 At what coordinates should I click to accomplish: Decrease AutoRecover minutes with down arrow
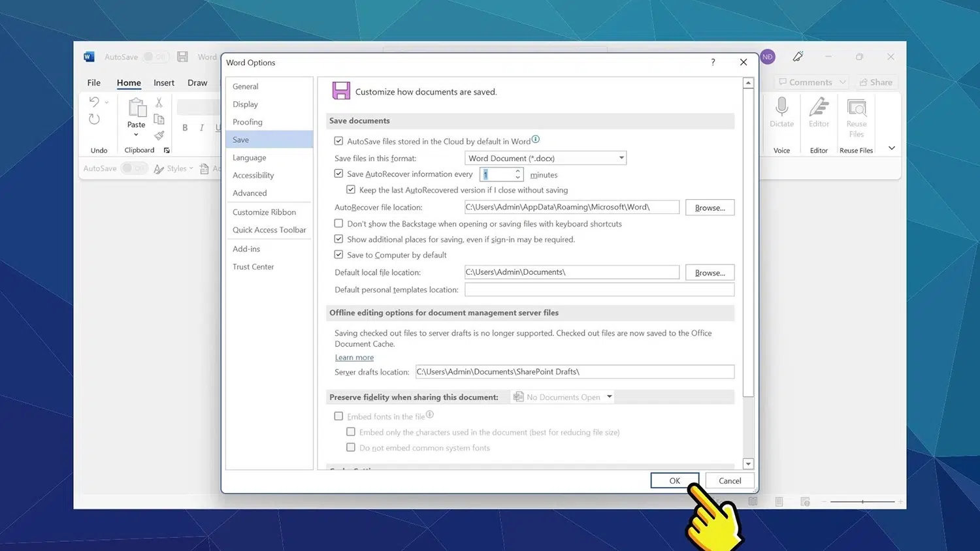517,178
